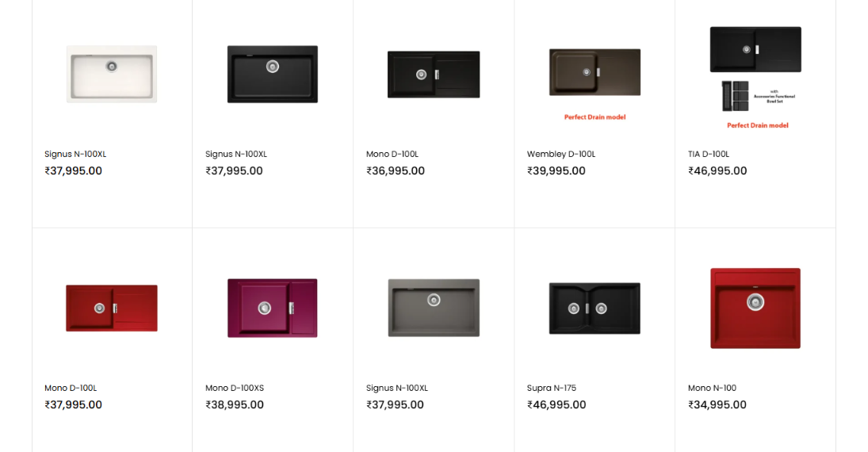Open the Supra N-175 product link
The height and width of the screenshot is (452, 868).
[551, 388]
